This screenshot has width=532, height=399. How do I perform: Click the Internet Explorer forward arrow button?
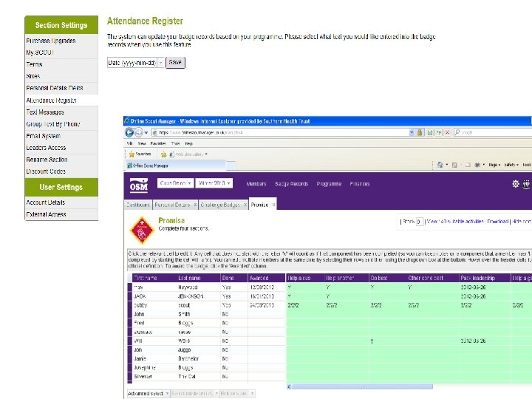tap(138, 132)
